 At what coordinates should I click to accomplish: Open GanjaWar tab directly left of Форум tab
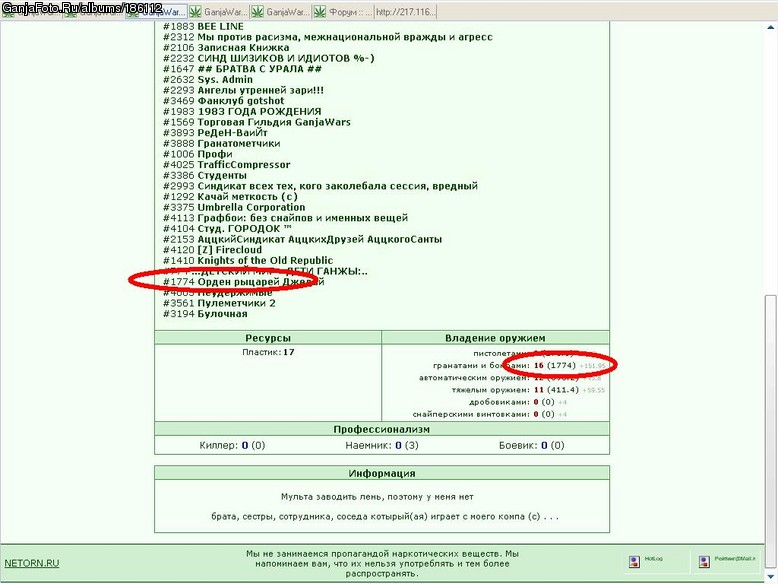coord(281,12)
